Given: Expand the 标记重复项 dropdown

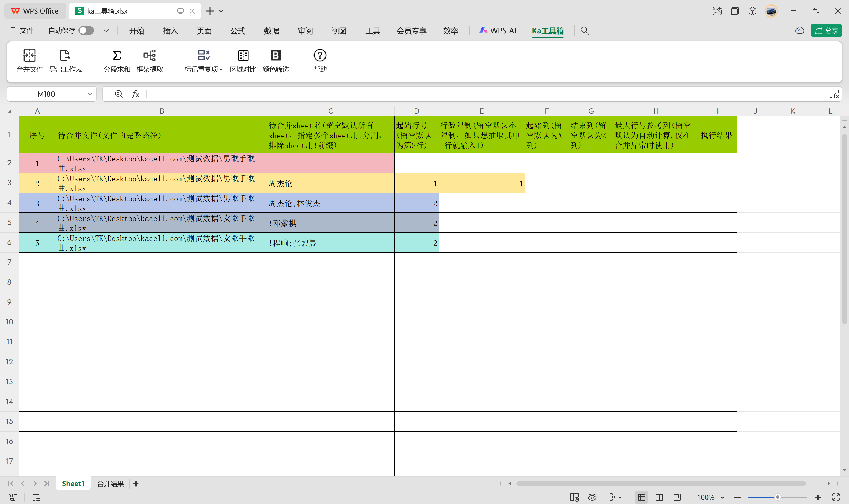Looking at the screenshot, I should pos(221,69).
